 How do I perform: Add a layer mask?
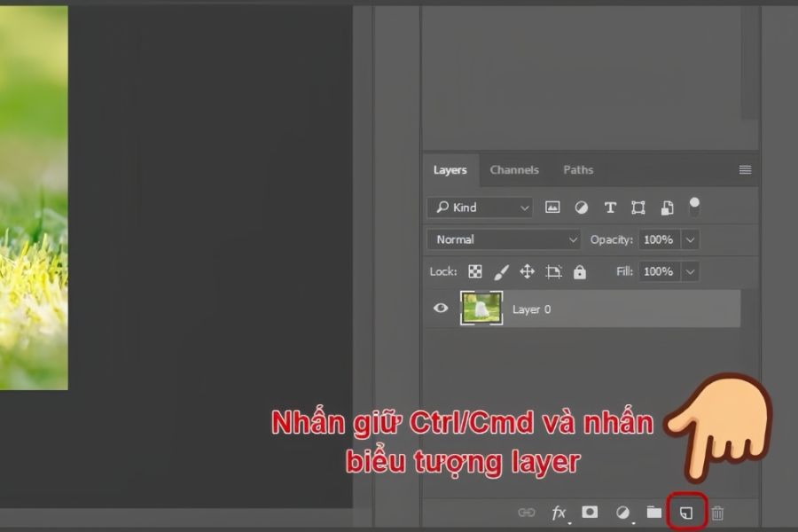click(590, 512)
